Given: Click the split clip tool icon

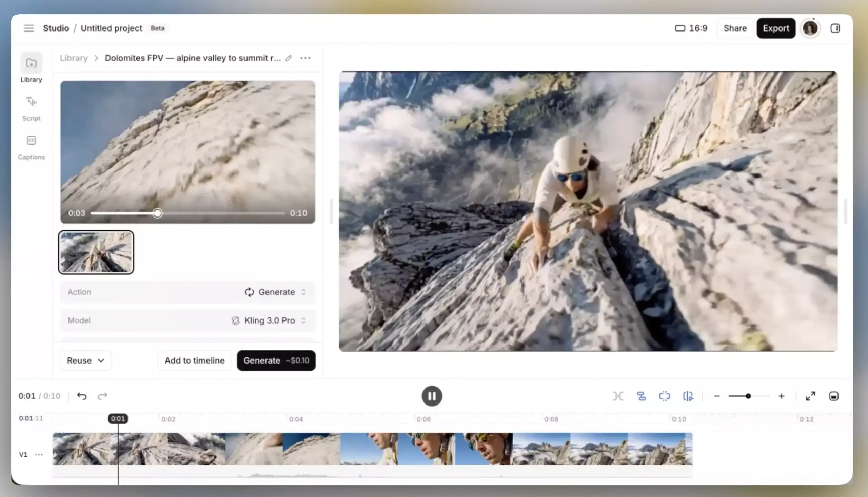Looking at the screenshot, I should [x=618, y=396].
